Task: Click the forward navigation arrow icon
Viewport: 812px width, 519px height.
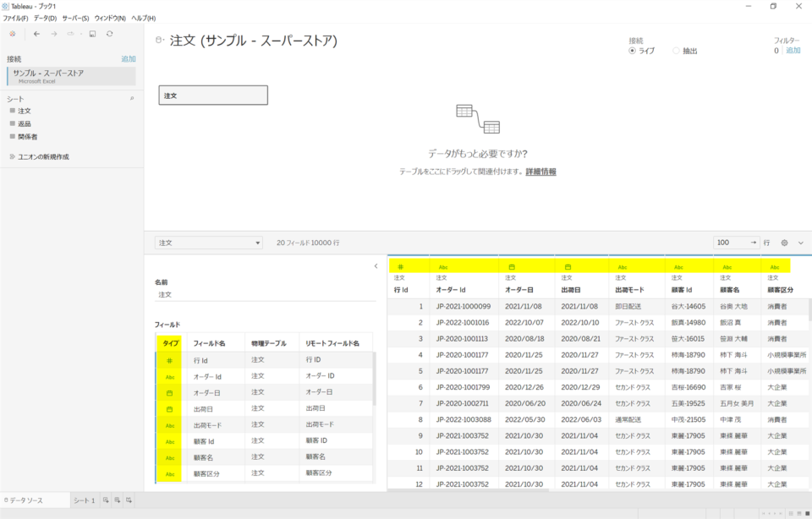Action: pyautogui.click(x=54, y=34)
